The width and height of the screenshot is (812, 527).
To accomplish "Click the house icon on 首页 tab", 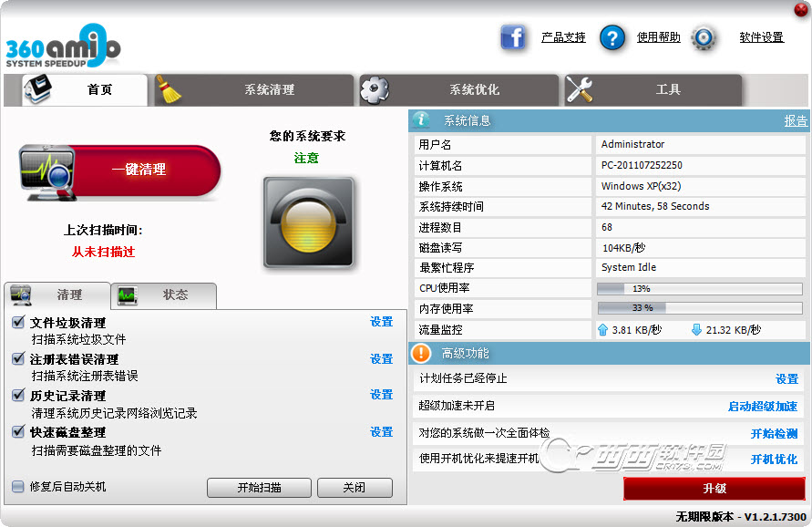I will tap(37, 88).
